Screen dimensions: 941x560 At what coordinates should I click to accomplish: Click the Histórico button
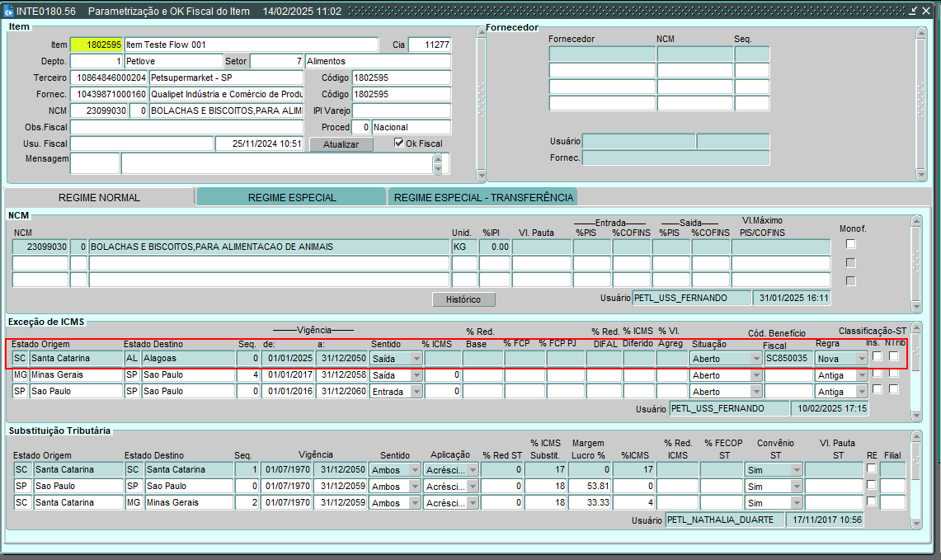(x=463, y=299)
